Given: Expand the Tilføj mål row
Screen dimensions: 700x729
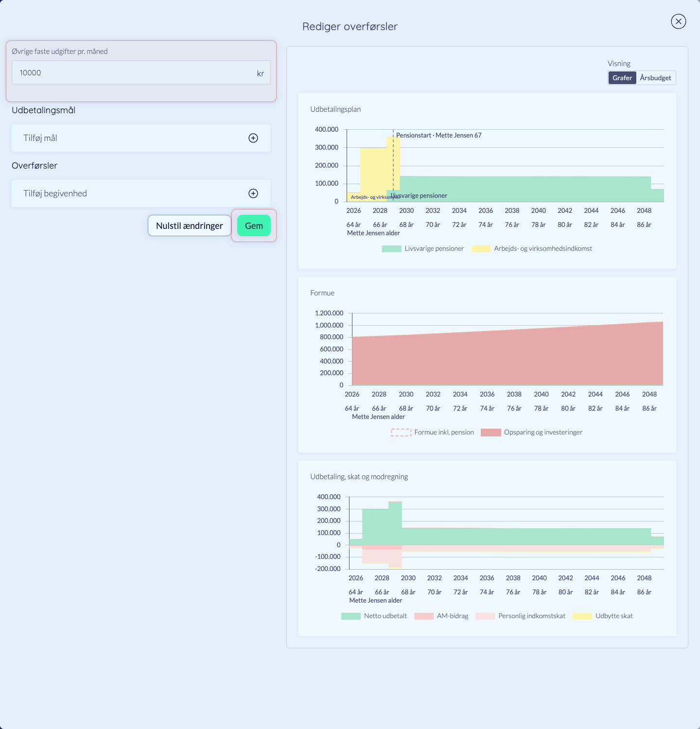Looking at the screenshot, I should 141,138.
